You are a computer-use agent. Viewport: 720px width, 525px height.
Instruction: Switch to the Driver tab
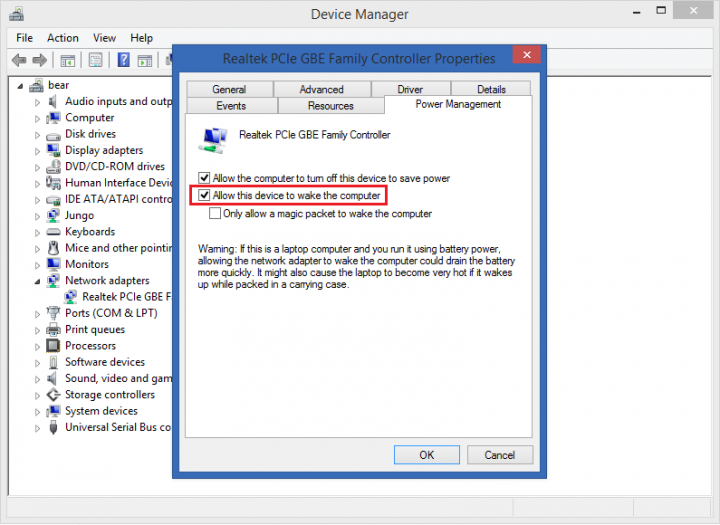[411, 89]
